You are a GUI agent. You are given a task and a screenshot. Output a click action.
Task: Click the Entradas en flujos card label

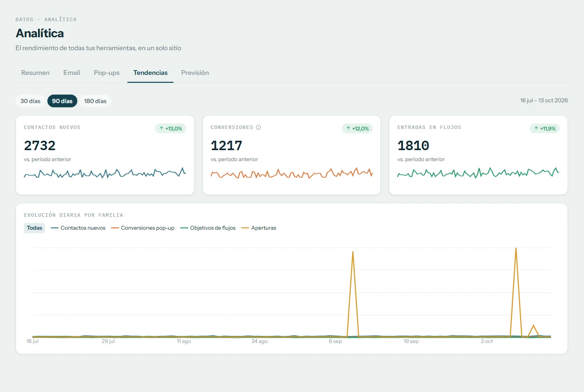click(x=429, y=127)
